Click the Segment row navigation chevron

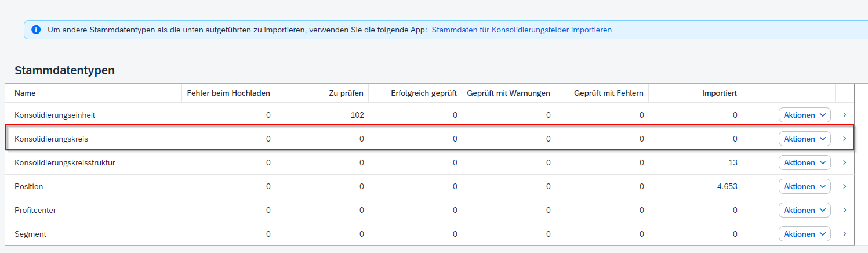tap(844, 234)
